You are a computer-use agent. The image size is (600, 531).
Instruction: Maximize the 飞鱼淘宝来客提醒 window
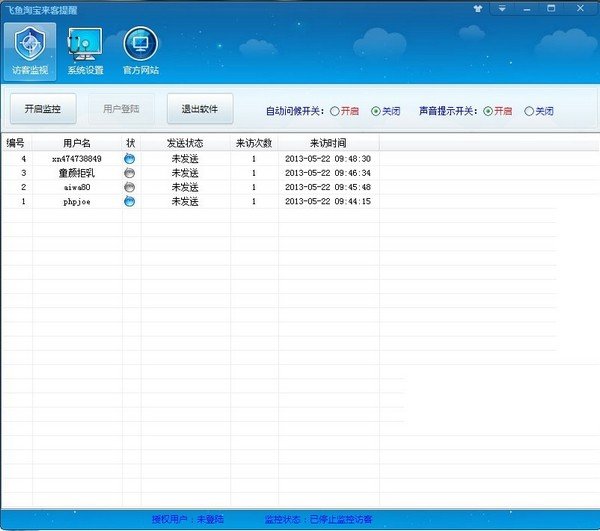[x=551, y=8]
